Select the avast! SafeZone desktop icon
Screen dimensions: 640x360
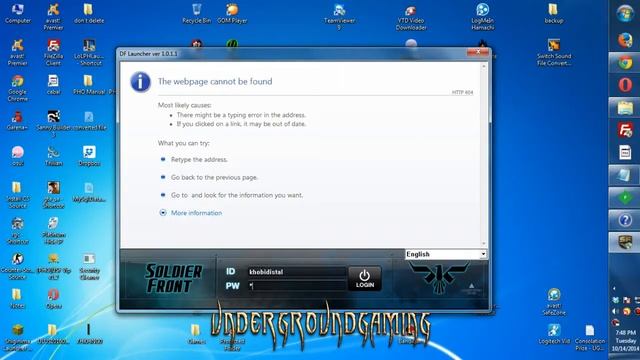(x=554, y=302)
